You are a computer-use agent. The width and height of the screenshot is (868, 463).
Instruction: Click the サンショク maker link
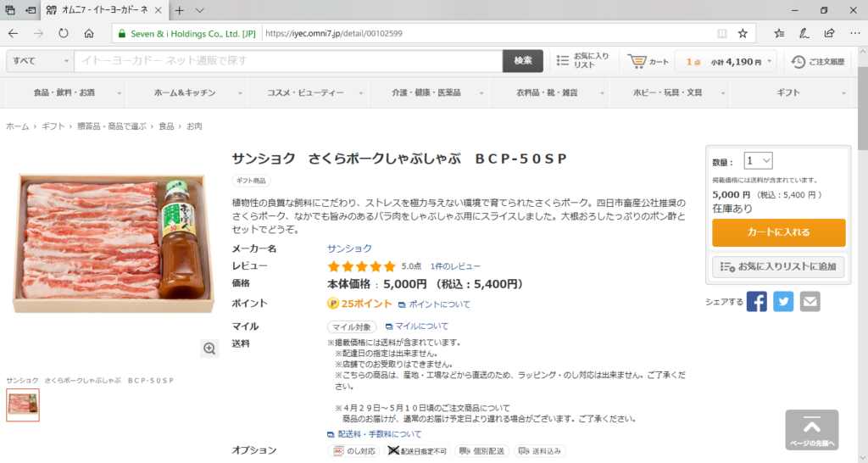pos(349,248)
